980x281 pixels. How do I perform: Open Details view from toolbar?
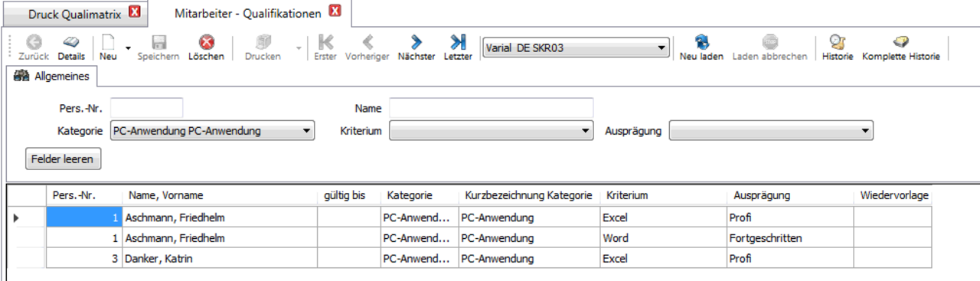pos(71,41)
